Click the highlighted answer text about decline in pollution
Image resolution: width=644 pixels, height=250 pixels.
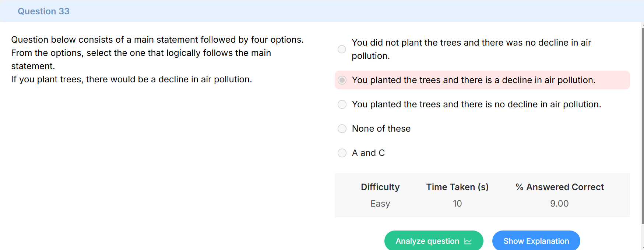click(474, 80)
